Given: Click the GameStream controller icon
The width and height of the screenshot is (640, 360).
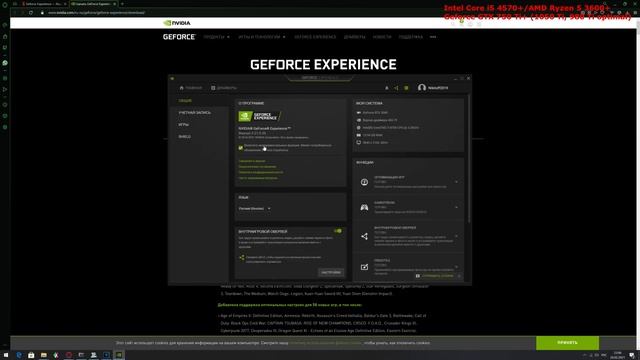Looking at the screenshot, I should pos(364,207).
